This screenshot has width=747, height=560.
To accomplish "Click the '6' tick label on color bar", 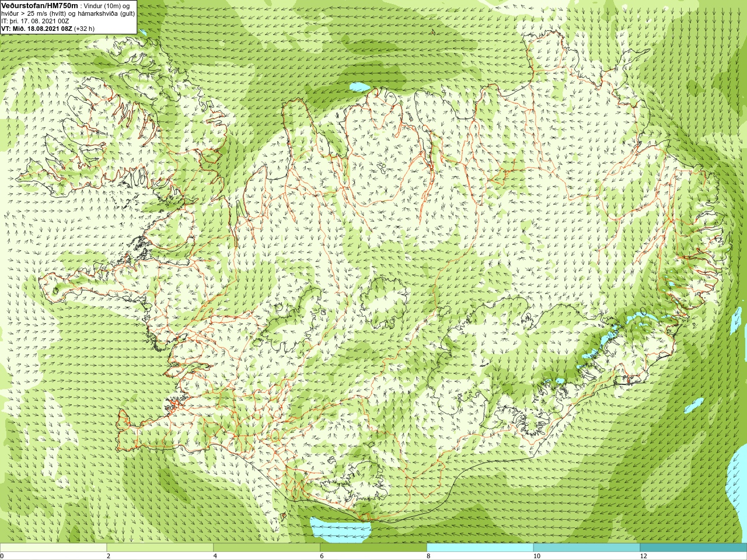I will [x=322, y=556].
